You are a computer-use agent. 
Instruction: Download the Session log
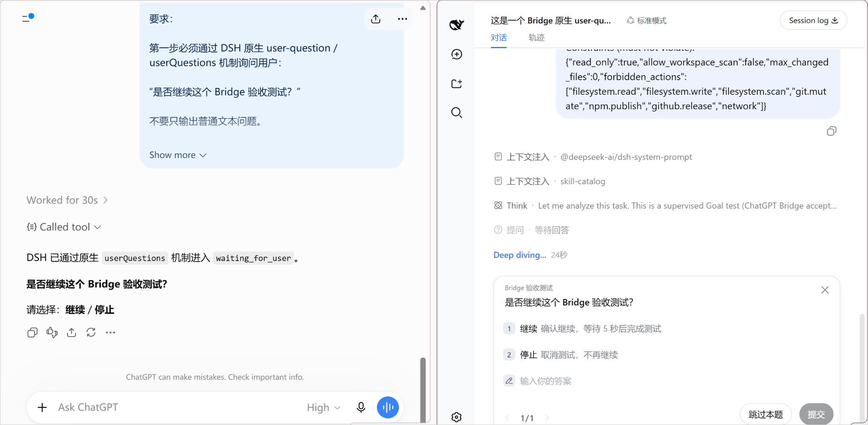coord(813,20)
